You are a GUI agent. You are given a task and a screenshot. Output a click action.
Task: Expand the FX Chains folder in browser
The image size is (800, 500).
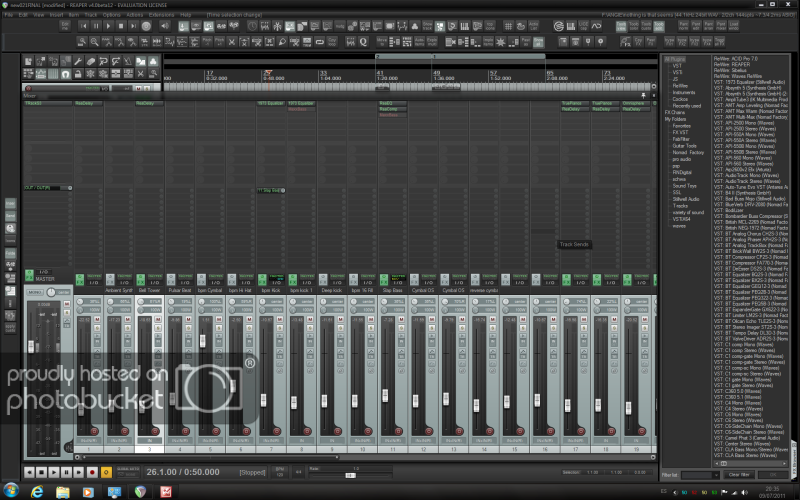pyautogui.click(x=675, y=112)
